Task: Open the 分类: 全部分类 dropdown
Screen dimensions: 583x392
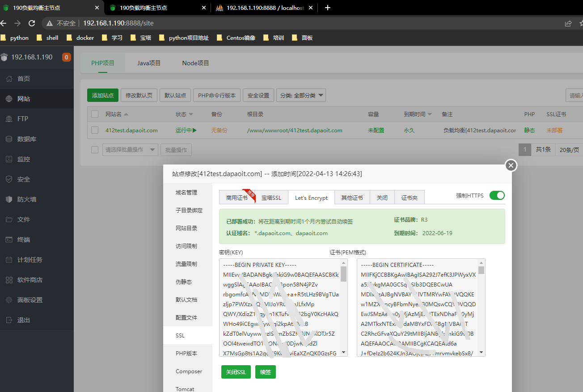Action: 301,95
